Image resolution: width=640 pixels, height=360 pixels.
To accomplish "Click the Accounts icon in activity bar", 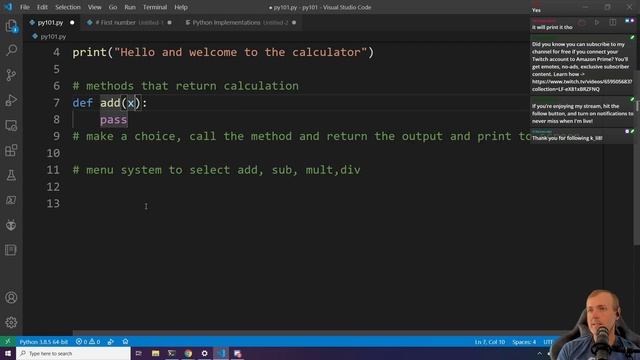I will tap(11, 298).
